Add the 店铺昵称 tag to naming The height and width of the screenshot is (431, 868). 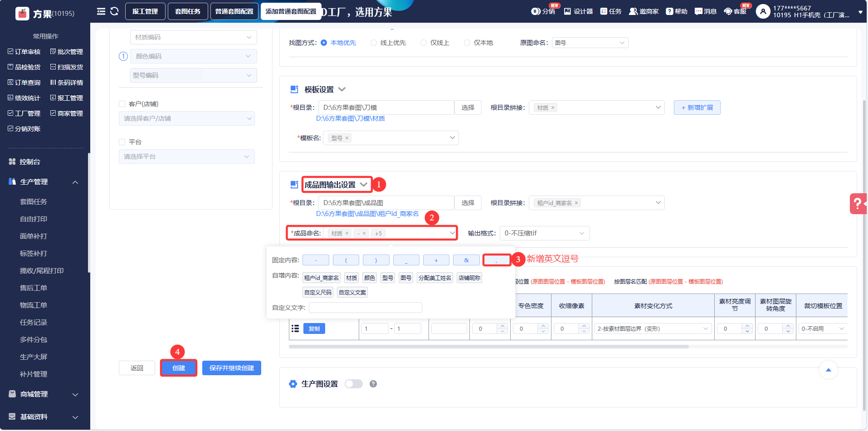click(469, 278)
